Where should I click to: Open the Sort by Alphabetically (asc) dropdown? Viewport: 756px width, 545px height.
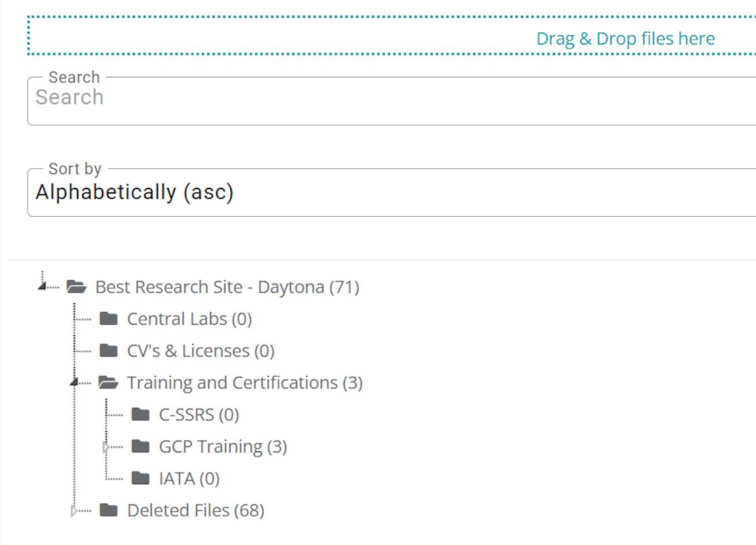point(391,192)
